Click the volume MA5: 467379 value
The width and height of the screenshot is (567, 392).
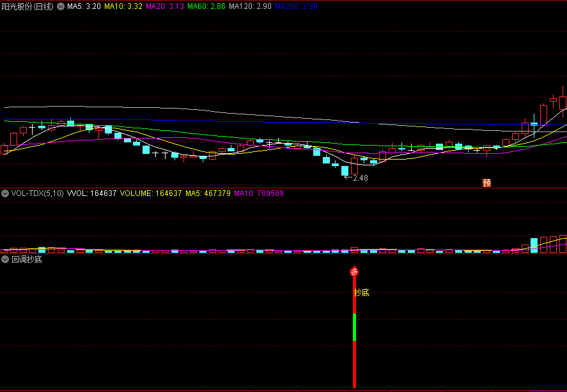(x=208, y=193)
